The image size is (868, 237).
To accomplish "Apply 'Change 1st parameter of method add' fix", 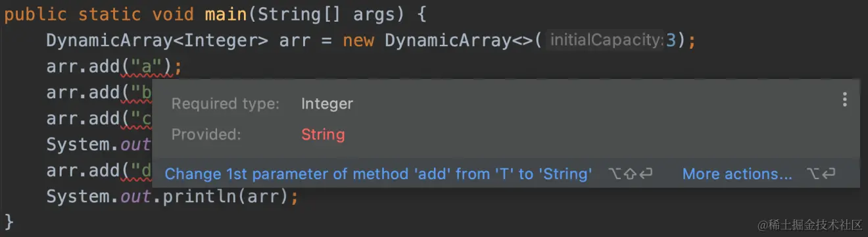I will [378, 174].
